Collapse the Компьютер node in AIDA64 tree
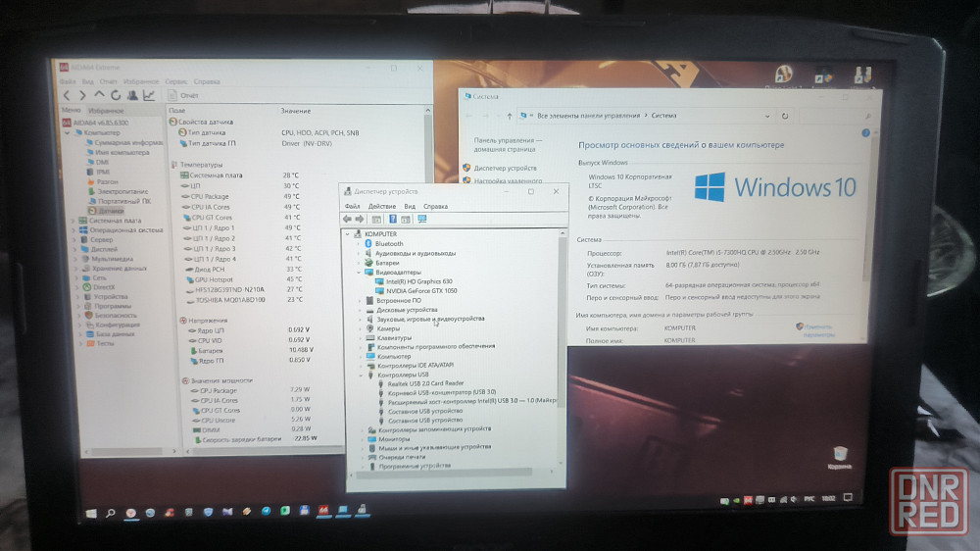This screenshot has width=980, height=551. point(68,132)
